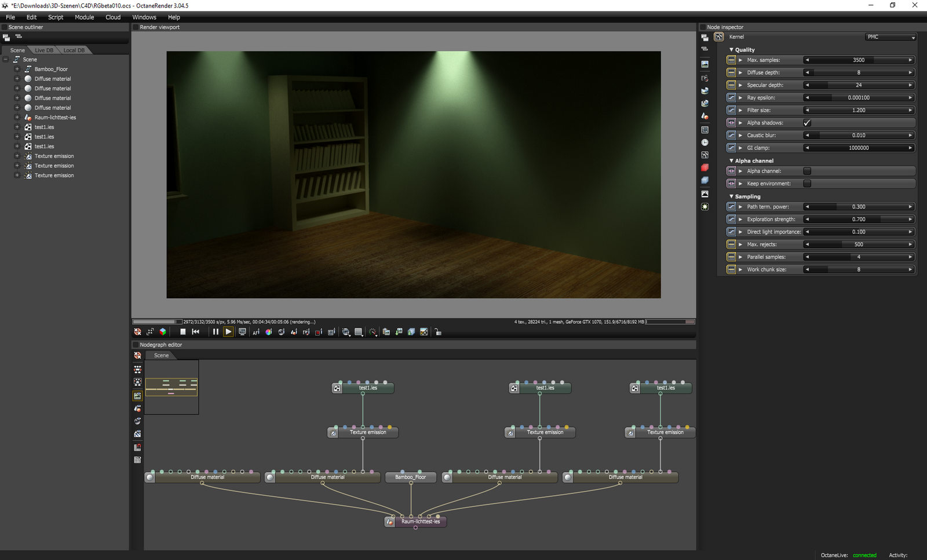Viewport: 927px width, 560px height.
Task: Click the clock icon in inspector sidebar
Action: click(705, 142)
